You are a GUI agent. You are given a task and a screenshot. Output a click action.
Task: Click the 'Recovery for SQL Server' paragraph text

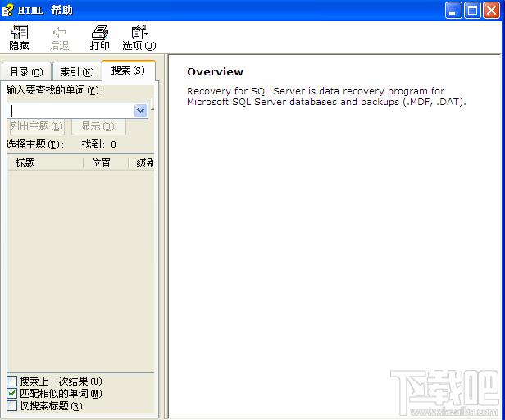(x=326, y=96)
